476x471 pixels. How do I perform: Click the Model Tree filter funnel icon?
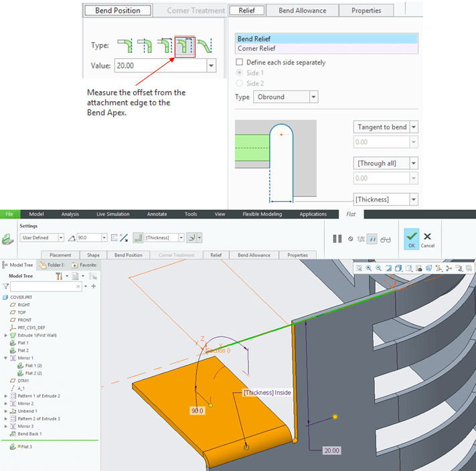6,286
